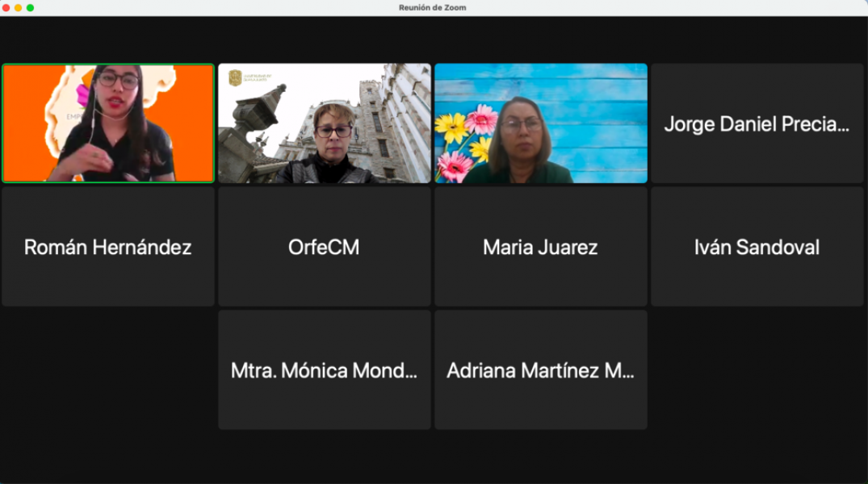
Task: Select the active speaker tile with orange background
Action: pyautogui.click(x=108, y=123)
